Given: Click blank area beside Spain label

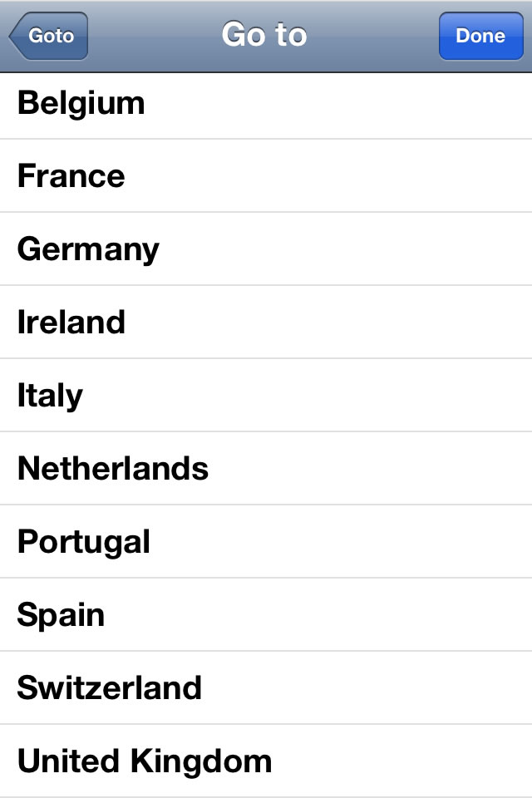Looking at the screenshot, I should pyautogui.click(x=374, y=615).
